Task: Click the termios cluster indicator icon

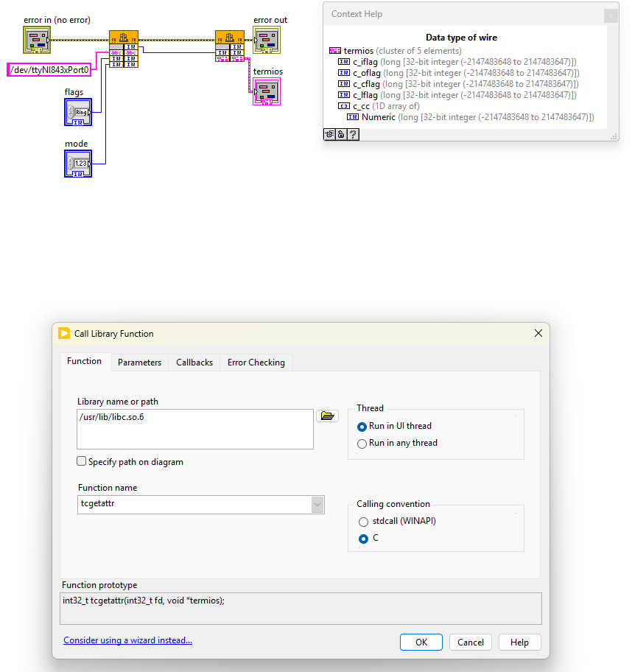Action: tap(268, 91)
